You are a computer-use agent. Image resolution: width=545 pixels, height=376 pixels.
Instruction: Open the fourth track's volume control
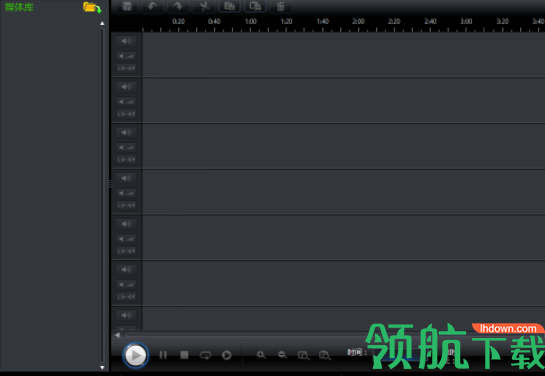[126, 193]
